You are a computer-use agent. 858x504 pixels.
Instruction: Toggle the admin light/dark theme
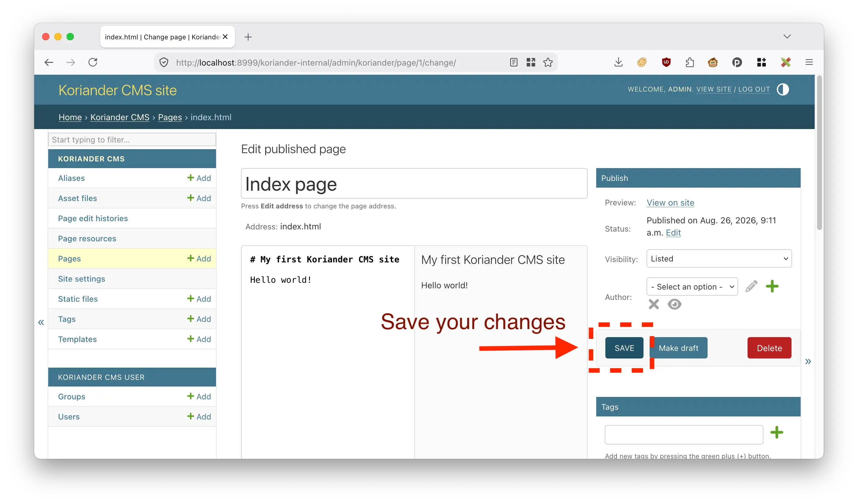tap(783, 90)
